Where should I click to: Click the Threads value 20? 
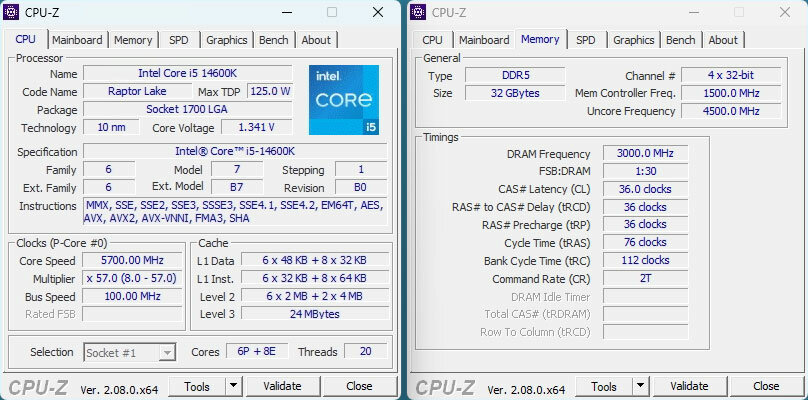pos(366,352)
